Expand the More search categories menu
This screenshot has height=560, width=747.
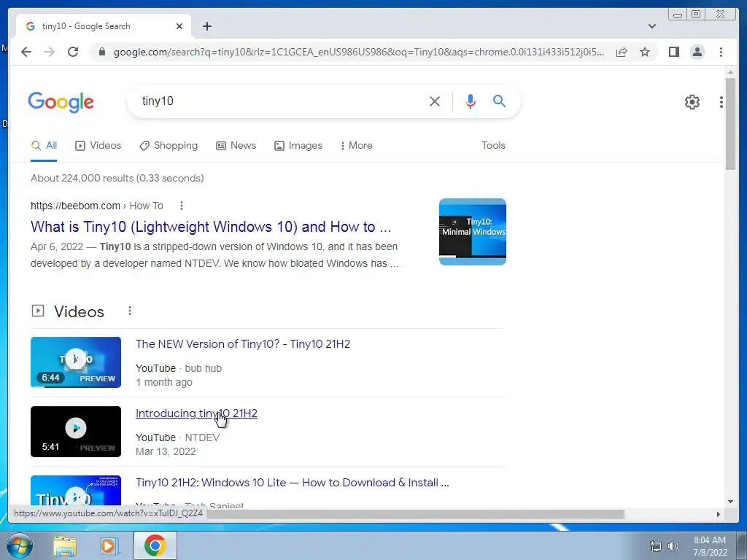click(x=356, y=146)
